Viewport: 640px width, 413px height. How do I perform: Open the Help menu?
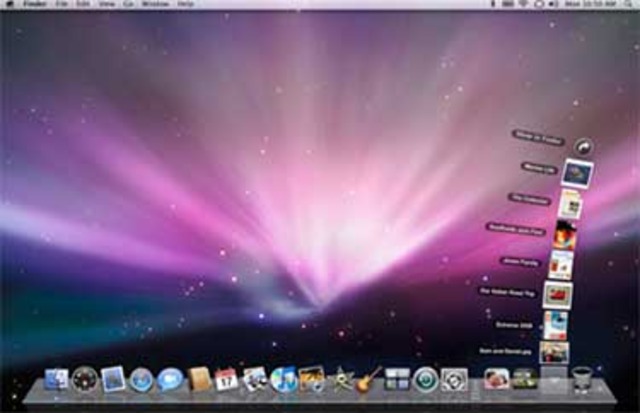coord(185,4)
